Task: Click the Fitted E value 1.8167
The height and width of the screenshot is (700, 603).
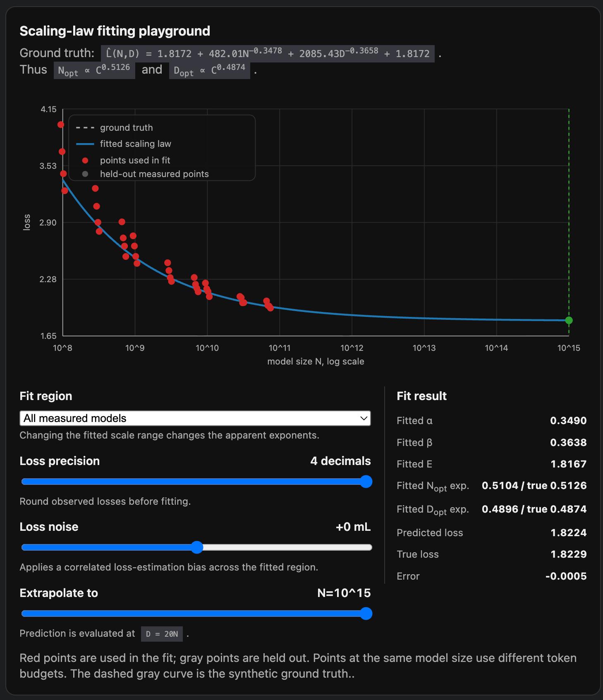Action: 569,464
